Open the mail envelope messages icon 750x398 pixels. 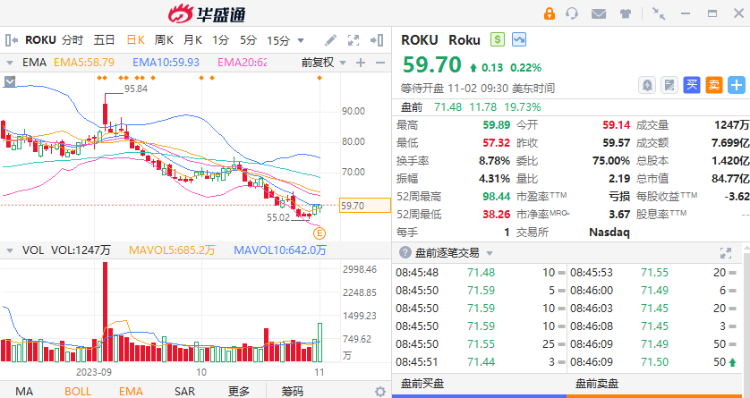tap(598, 14)
